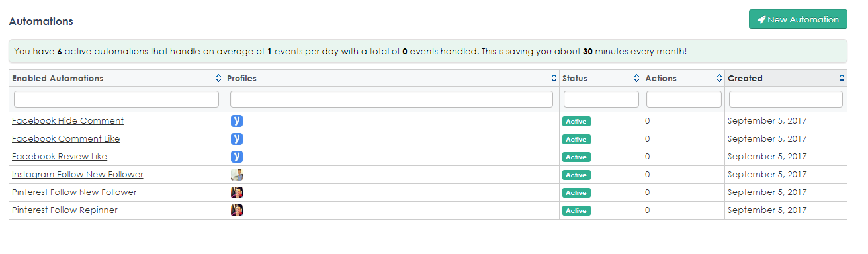This screenshot has height=254, width=868.
Task: Sort by the Profiles column arrows
Action: 554,78
